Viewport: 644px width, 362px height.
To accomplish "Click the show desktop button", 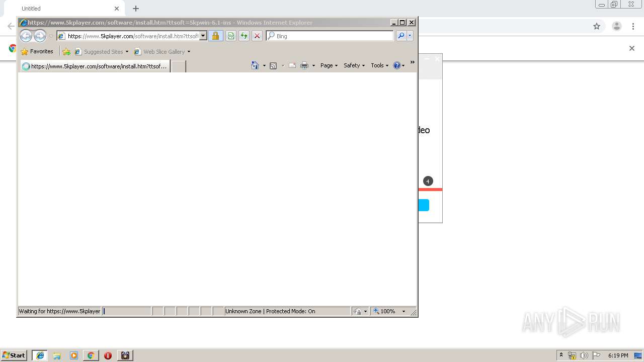I will [638, 355].
